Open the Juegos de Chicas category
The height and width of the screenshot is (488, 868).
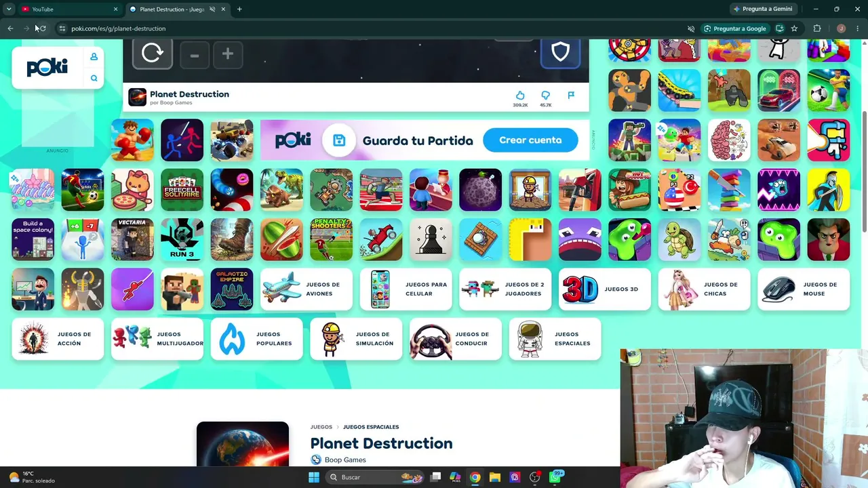tap(705, 289)
